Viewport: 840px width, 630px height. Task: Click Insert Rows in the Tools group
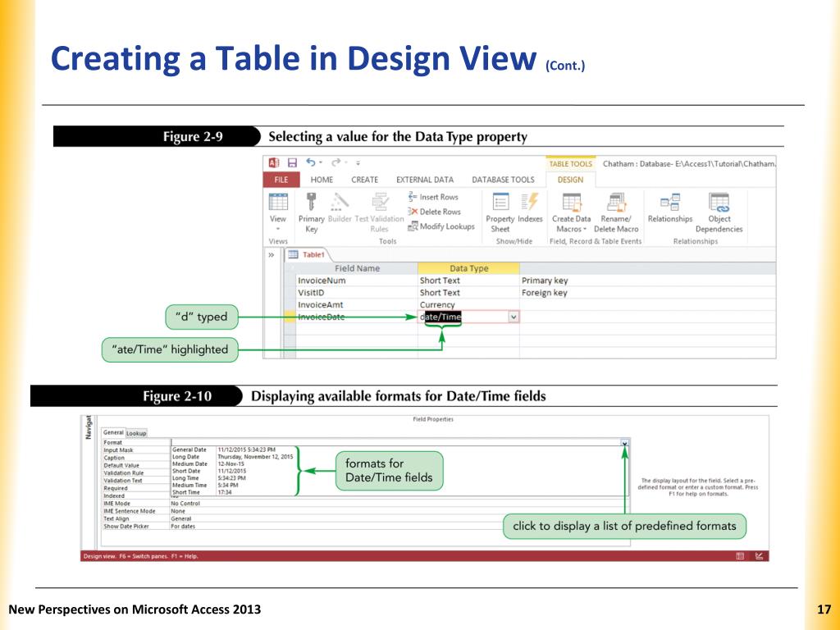[x=433, y=197]
